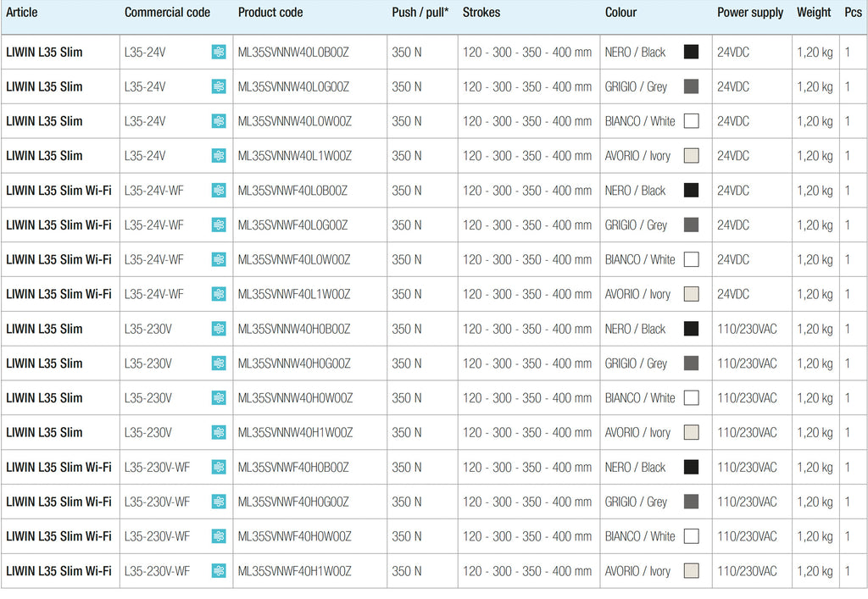Click the black swatch in the ML35SVNNW40H0B00Z row
Image resolution: width=868 pixels, height=599 pixels.
691,329
